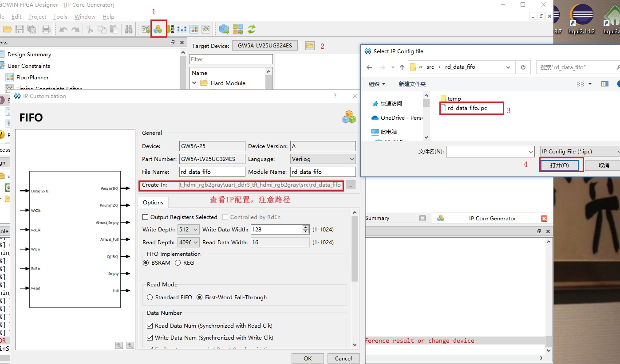The width and height of the screenshot is (620, 364).
Task: Click the Undo toolbar arrow
Action: [x=63, y=29]
